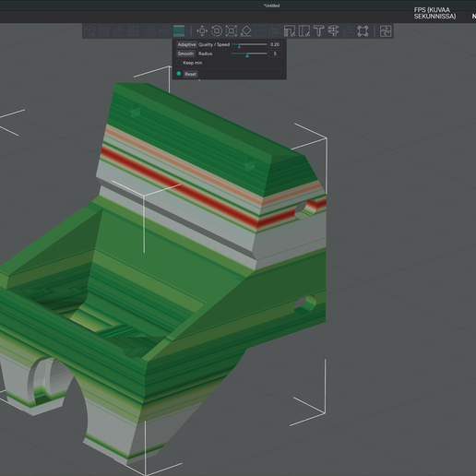Select the Text shape tool
This screenshot has width=476, height=476.
(318, 30)
